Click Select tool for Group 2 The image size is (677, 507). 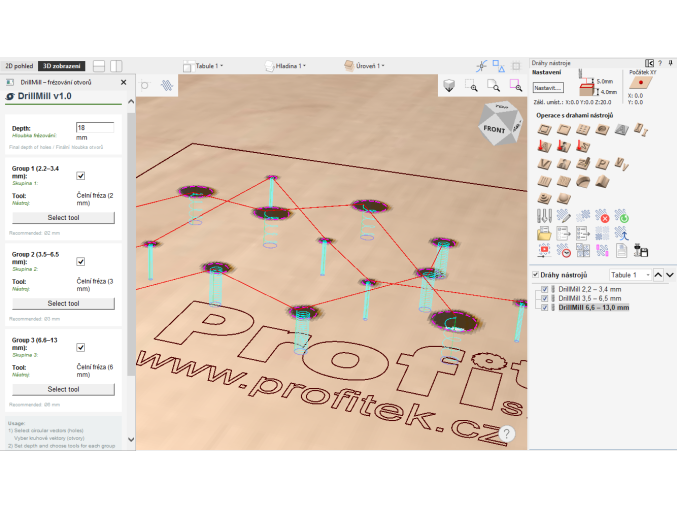coord(63,304)
